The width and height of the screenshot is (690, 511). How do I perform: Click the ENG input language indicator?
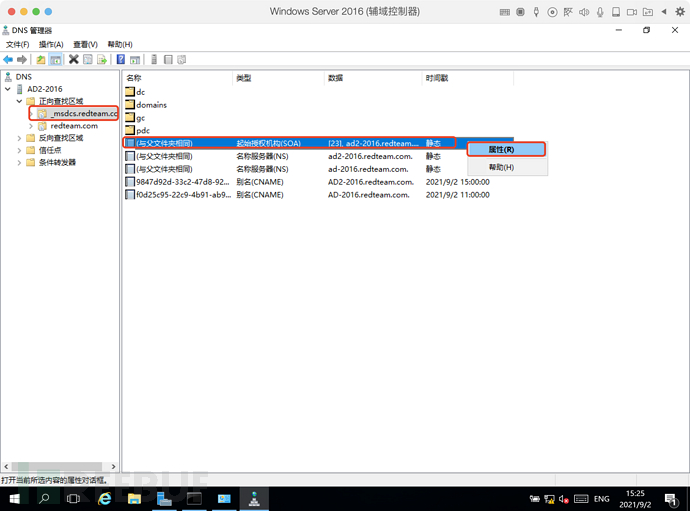tap(602, 499)
